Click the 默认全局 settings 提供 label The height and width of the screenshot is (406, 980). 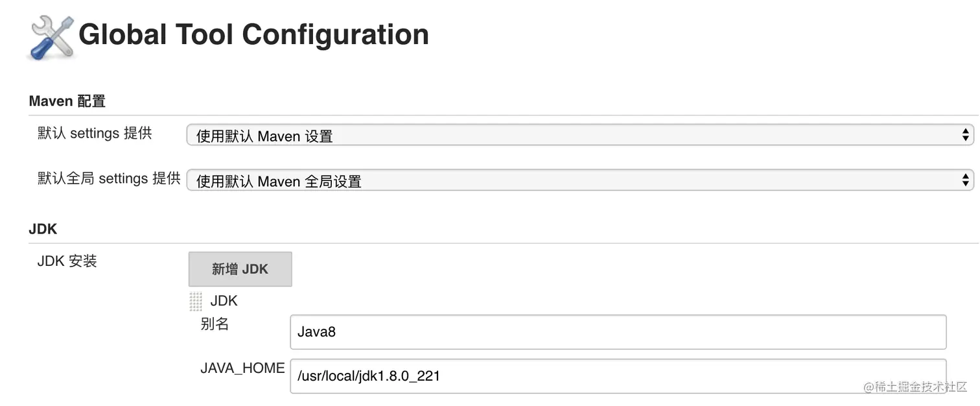tap(109, 178)
